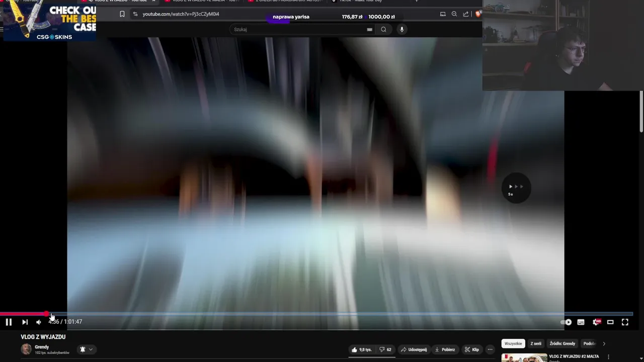Viewport: 644px width, 362px height.
Task: Select the Źródło: Grendy chip
Action: tap(562, 343)
